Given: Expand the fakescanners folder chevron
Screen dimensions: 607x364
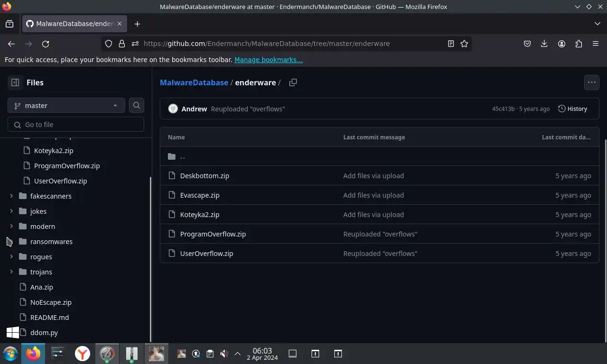Looking at the screenshot, I should coord(11,196).
